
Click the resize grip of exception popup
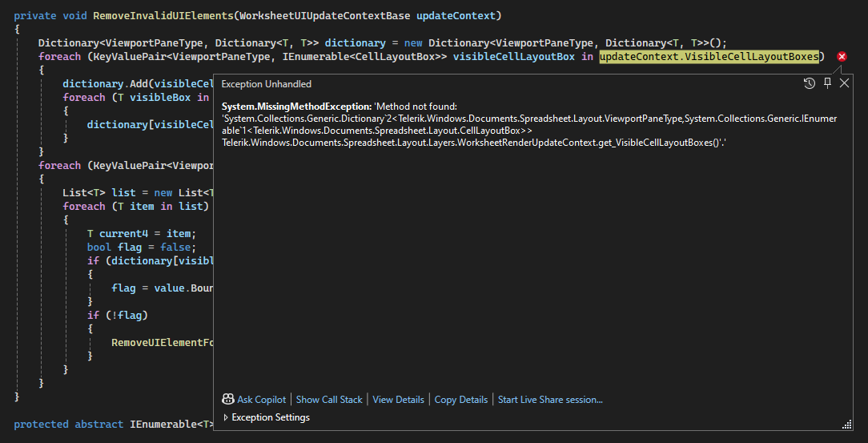pos(846,425)
